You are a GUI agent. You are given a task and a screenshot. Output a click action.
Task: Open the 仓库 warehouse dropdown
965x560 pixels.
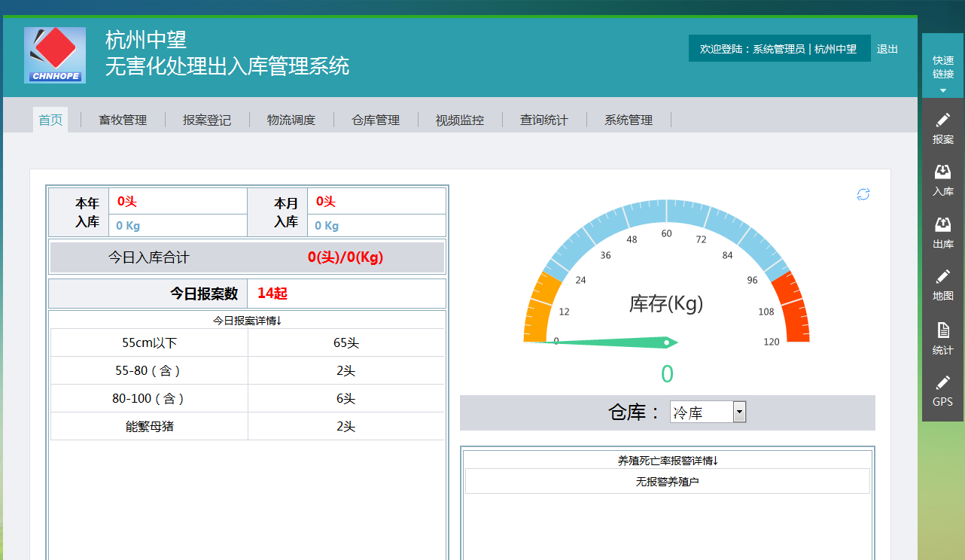(x=738, y=412)
